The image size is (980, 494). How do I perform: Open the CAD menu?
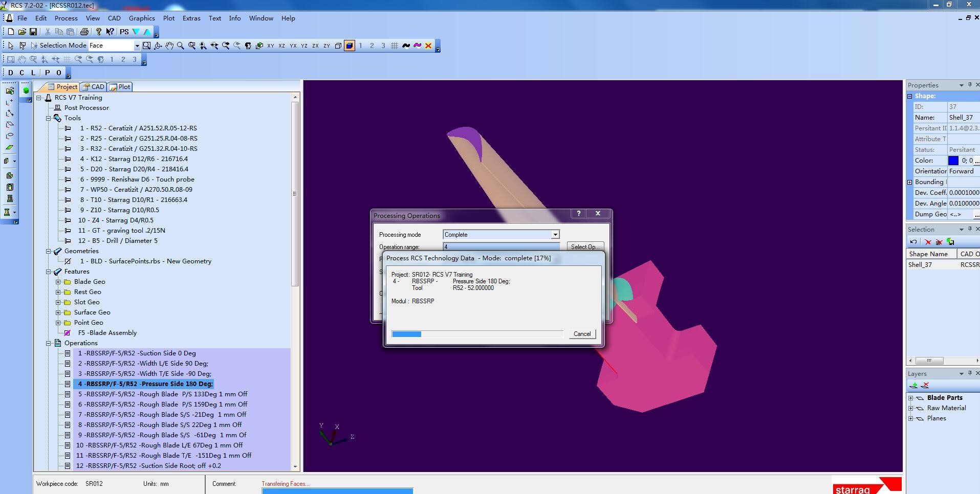tap(114, 18)
